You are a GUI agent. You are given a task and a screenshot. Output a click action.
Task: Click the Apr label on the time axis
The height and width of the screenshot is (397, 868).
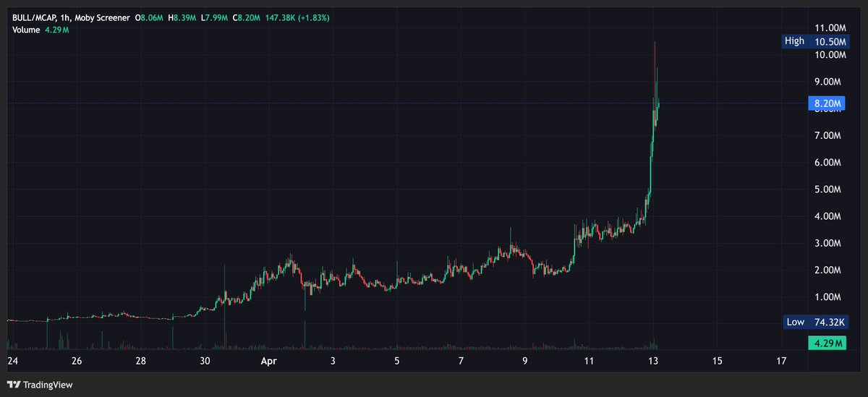[268, 360]
